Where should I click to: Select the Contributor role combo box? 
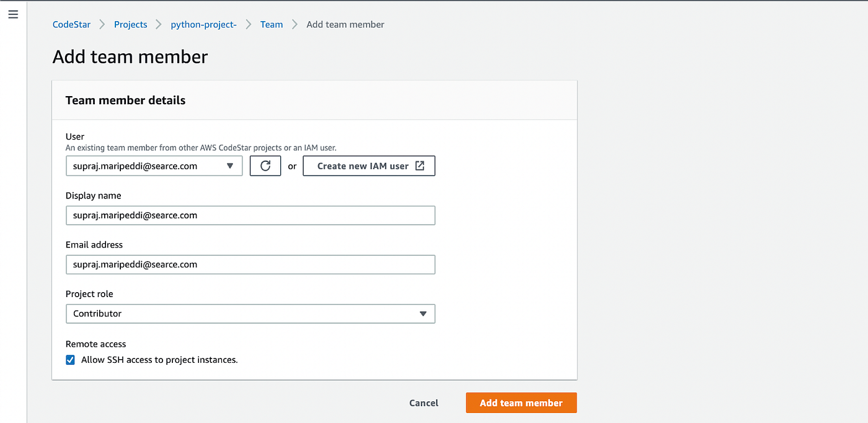click(x=250, y=314)
